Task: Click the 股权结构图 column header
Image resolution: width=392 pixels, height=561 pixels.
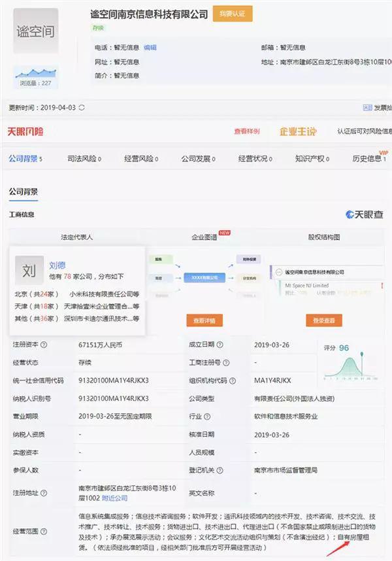Action: pos(324,237)
